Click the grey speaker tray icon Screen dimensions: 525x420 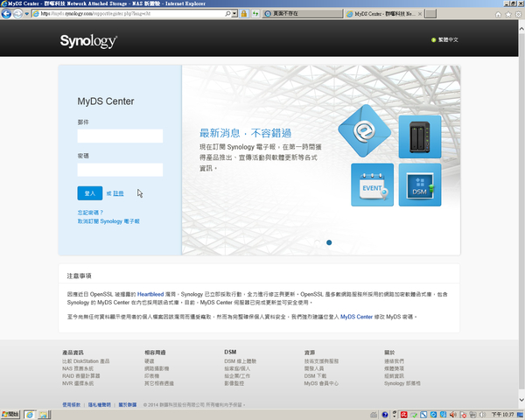click(482, 415)
